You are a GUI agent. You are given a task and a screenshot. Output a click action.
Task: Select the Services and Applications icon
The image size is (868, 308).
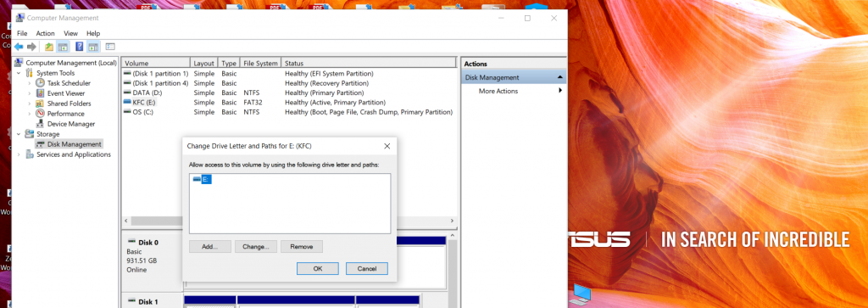30,154
